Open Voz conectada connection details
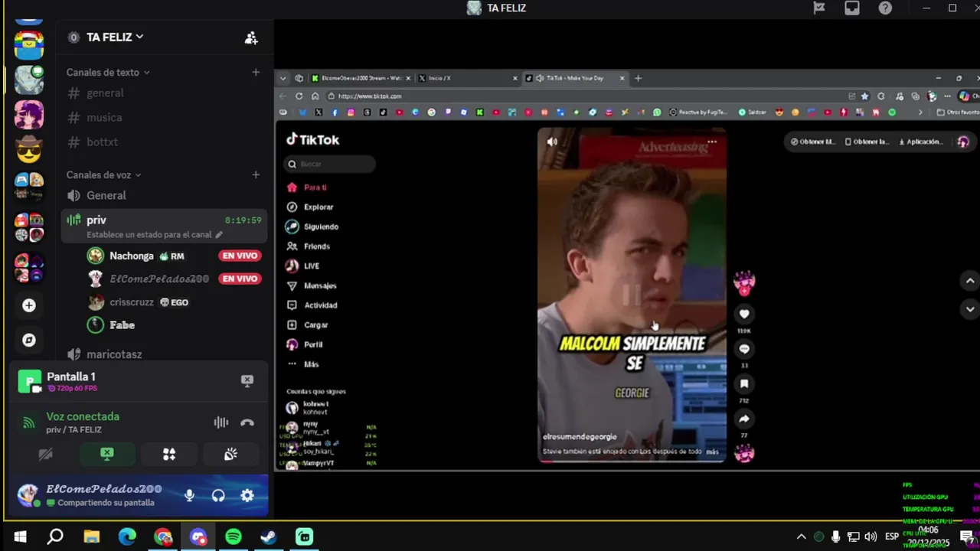This screenshot has width=980, height=551. (83, 416)
